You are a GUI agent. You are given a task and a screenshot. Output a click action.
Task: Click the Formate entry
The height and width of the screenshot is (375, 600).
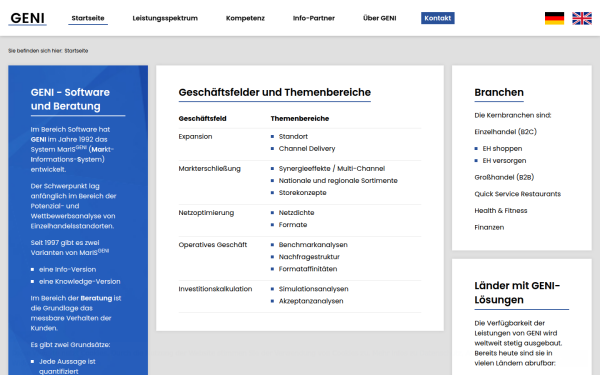(x=293, y=225)
